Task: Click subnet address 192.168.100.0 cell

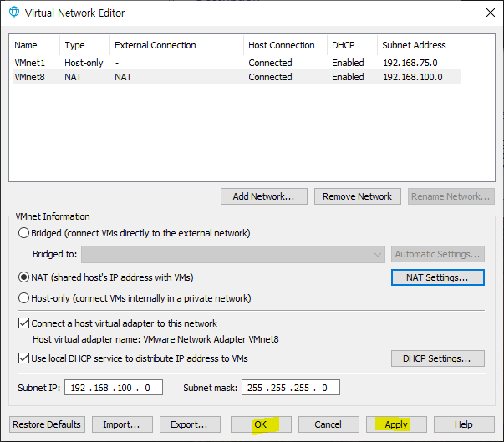Action: pyautogui.click(x=413, y=77)
